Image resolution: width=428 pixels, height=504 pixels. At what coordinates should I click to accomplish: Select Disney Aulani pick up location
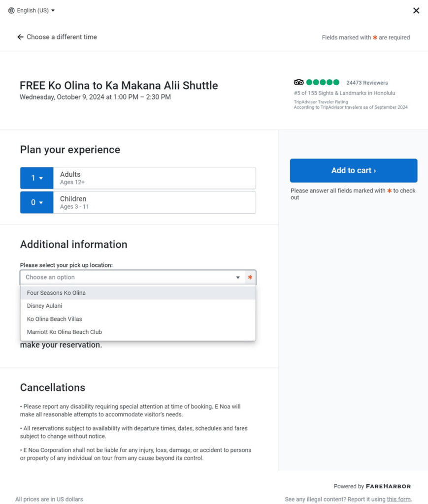[x=44, y=306]
